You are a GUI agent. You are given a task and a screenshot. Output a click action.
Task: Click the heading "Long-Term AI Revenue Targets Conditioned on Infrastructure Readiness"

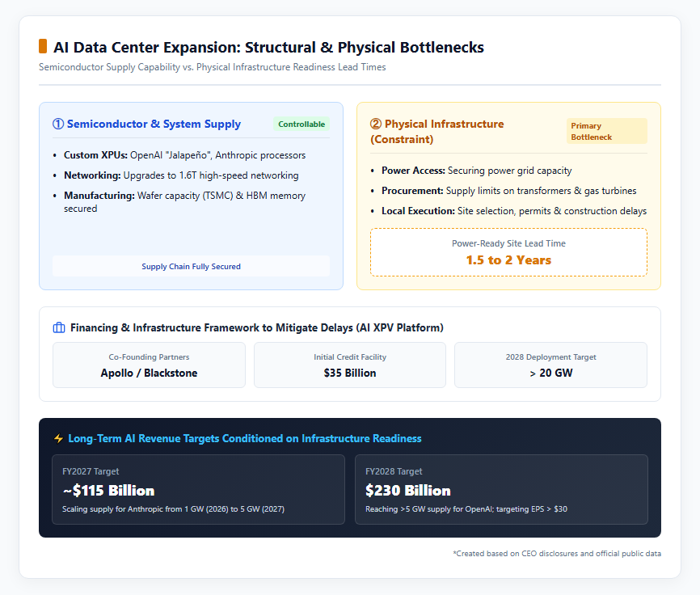tap(245, 439)
